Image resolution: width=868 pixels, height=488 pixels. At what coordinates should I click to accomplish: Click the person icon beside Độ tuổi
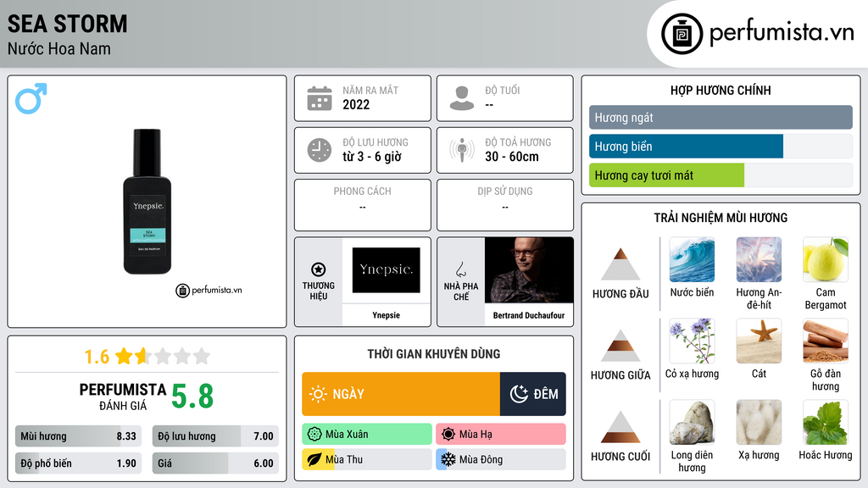pos(462,98)
